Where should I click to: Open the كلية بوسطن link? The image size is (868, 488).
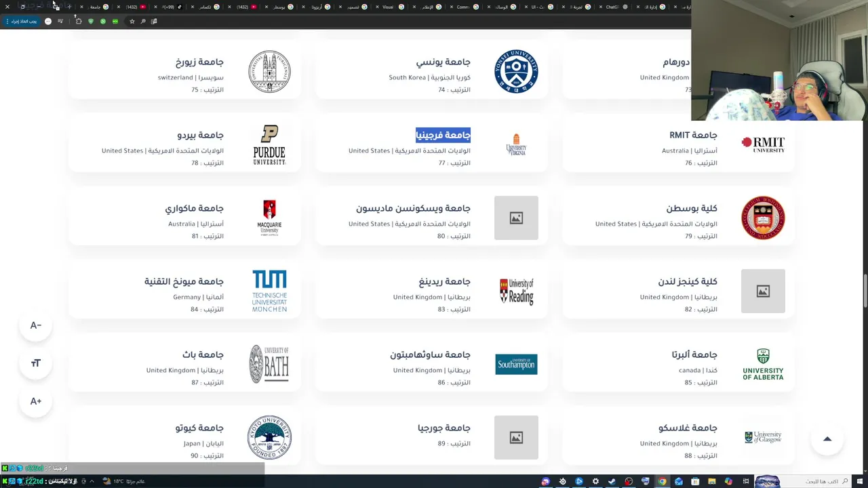pos(692,209)
